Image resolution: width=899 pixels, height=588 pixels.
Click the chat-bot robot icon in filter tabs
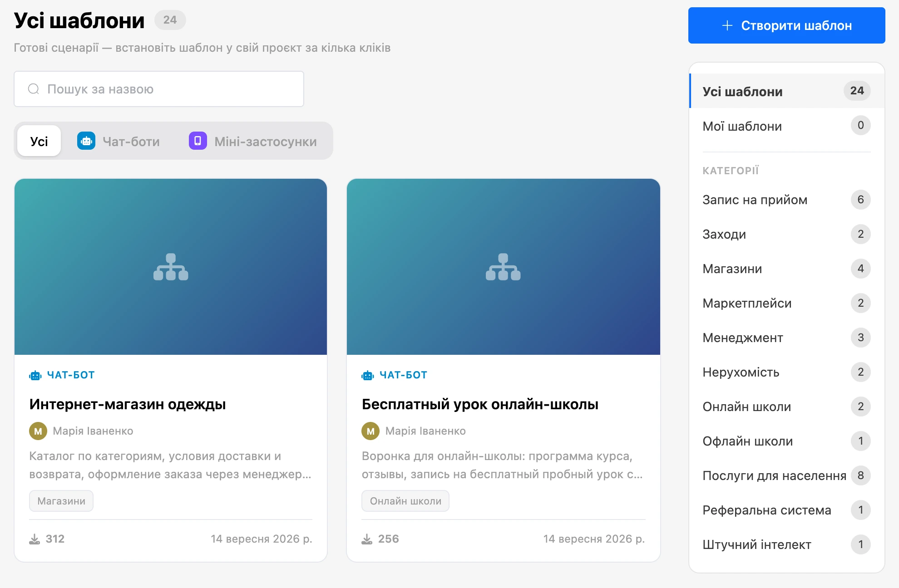pyautogui.click(x=86, y=141)
